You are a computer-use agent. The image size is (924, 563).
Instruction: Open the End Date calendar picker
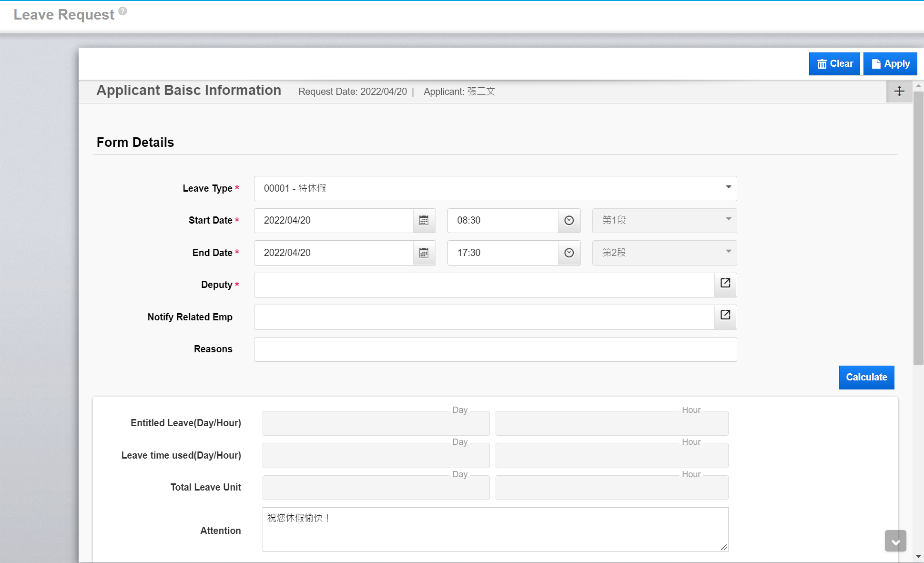click(424, 253)
